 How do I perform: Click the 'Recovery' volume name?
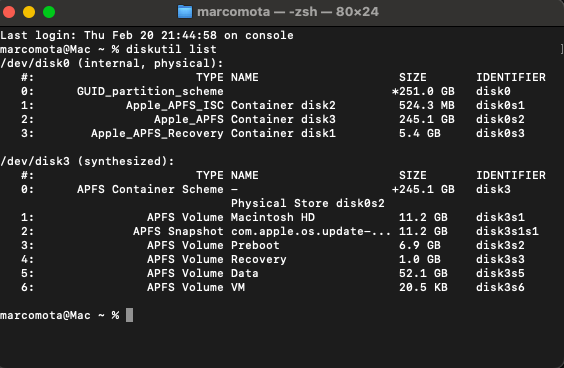[259, 260]
